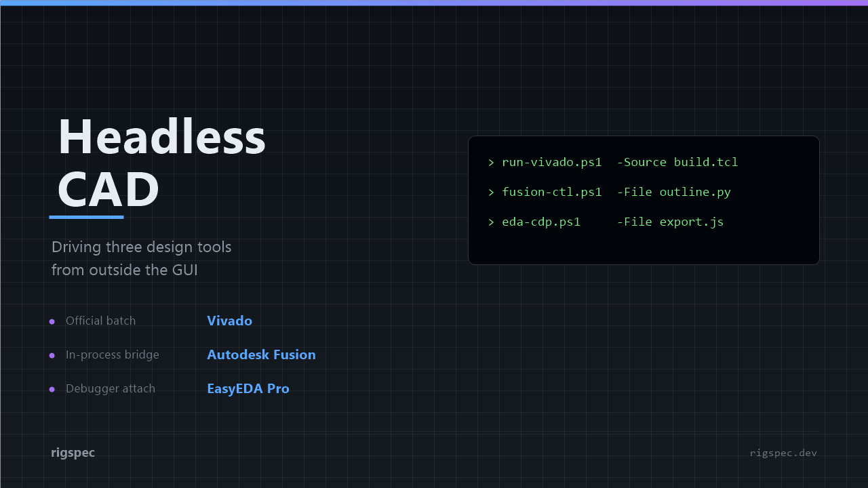Screen dimensions: 868x488
Task: Click the 'Headless CAD' title
Action: point(161,163)
